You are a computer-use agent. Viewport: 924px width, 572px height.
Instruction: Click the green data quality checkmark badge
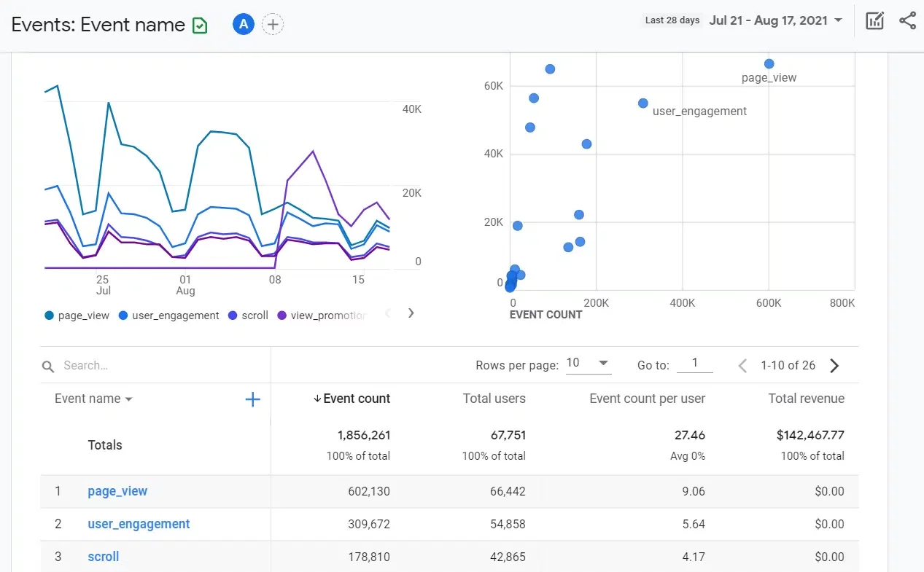[x=199, y=24]
